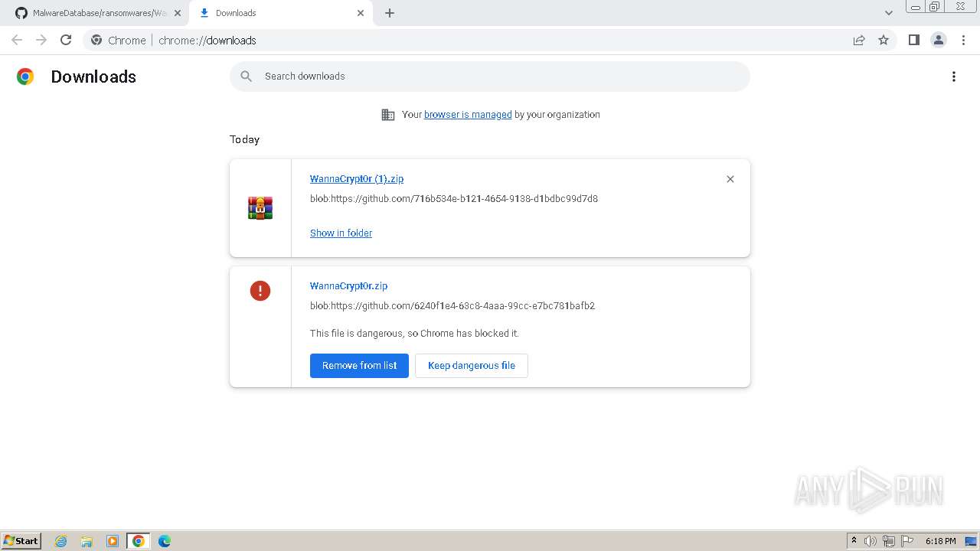Click the 6:18 PM clock
Image resolution: width=980 pixels, height=551 pixels.
940,541
